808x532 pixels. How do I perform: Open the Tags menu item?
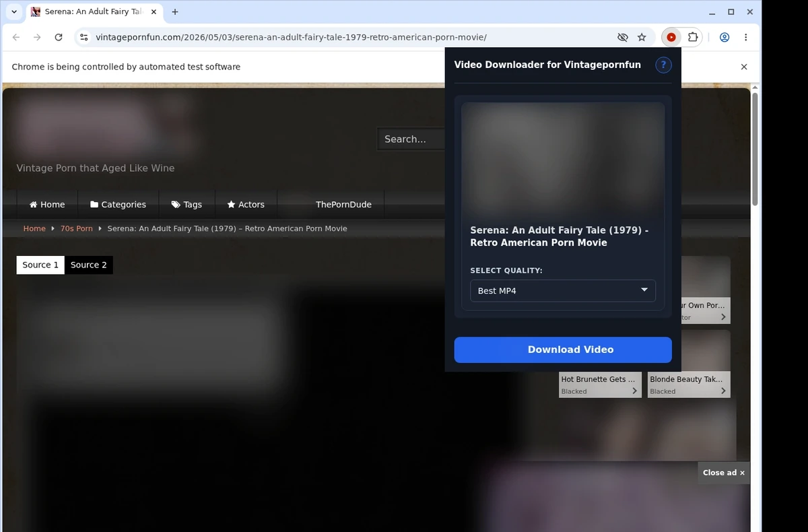click(187, 205)
